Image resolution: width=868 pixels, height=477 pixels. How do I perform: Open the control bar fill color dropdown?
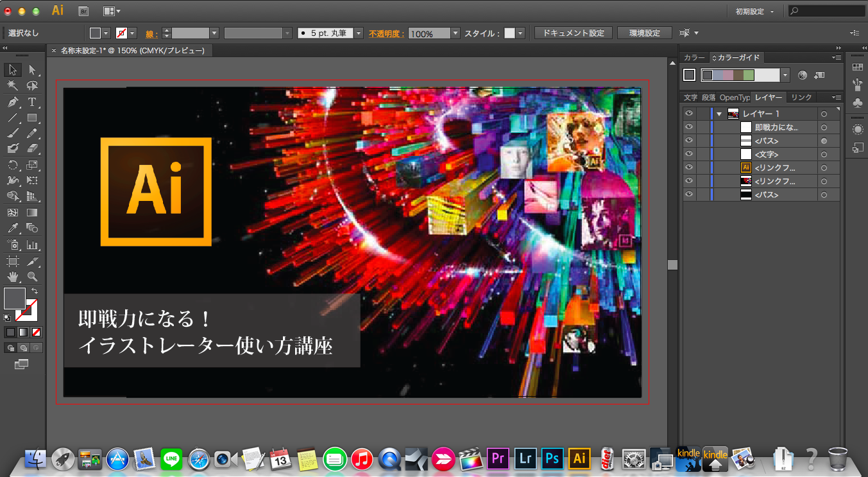[x=107, y=33]
